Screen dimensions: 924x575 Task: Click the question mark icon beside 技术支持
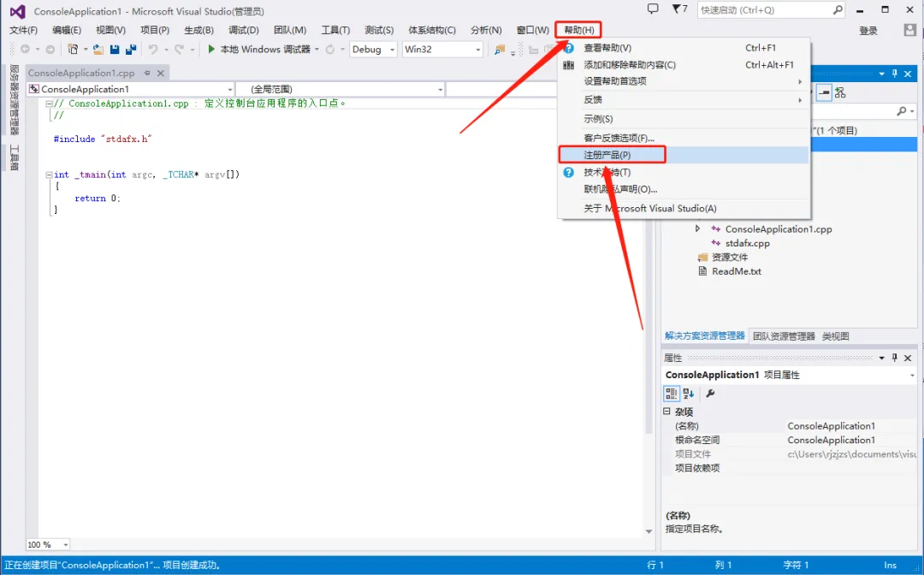569,172
